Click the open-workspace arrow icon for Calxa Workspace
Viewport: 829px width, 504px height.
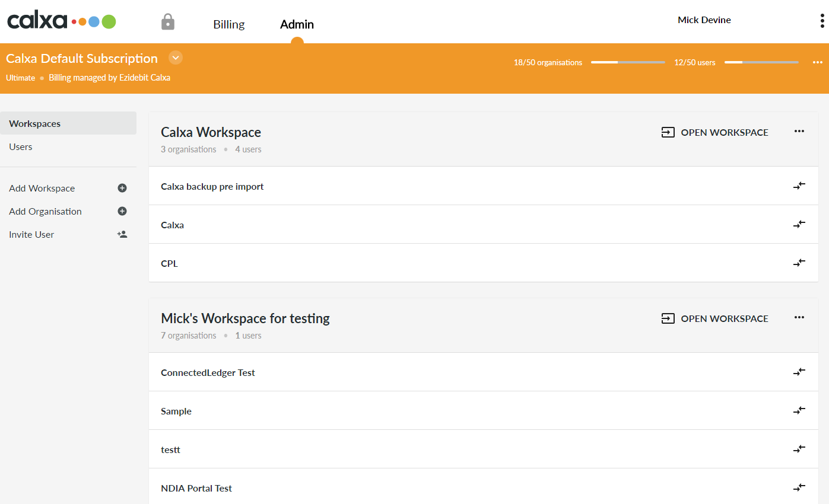pos(668,132)
